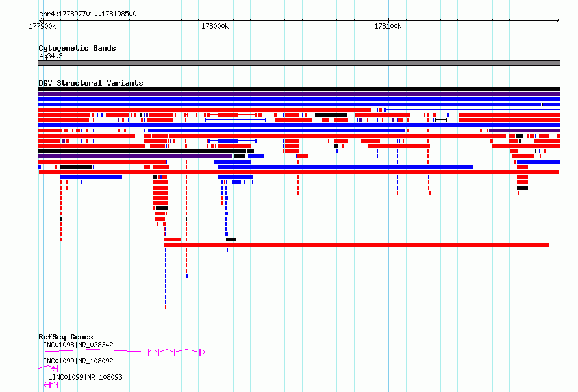Click the 178100k ruler tick label
Image resolution: width=578 pixels, height=392 pixels.
pos(388,26)
